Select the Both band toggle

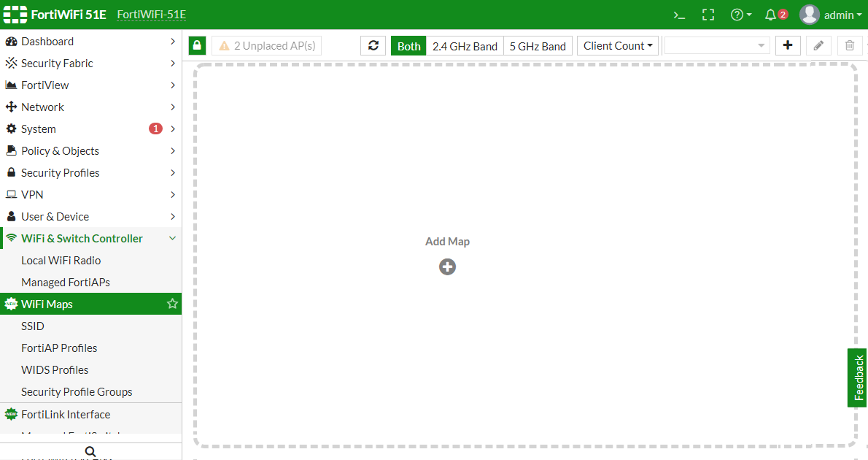[408, 46]
